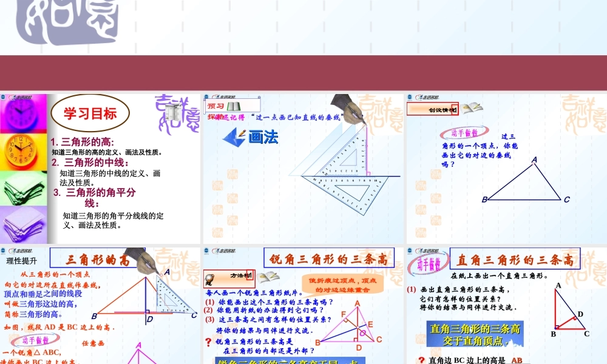Click the 理性提升 label
Viewport: 607px width, 364px height.
(22, 261)
